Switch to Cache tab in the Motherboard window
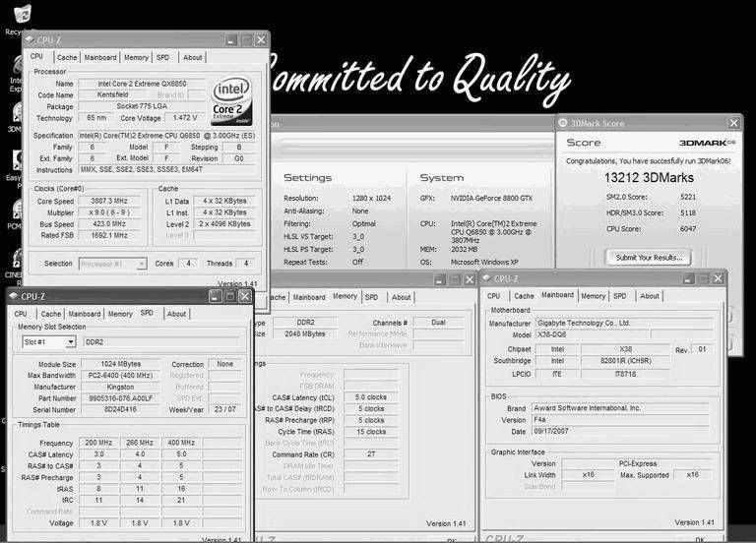The image size is (756, 543). click(524, 296)
